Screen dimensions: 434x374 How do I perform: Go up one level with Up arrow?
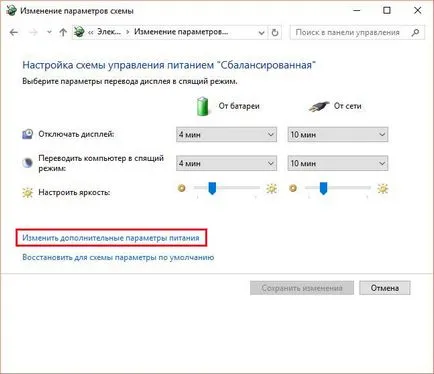63,32
